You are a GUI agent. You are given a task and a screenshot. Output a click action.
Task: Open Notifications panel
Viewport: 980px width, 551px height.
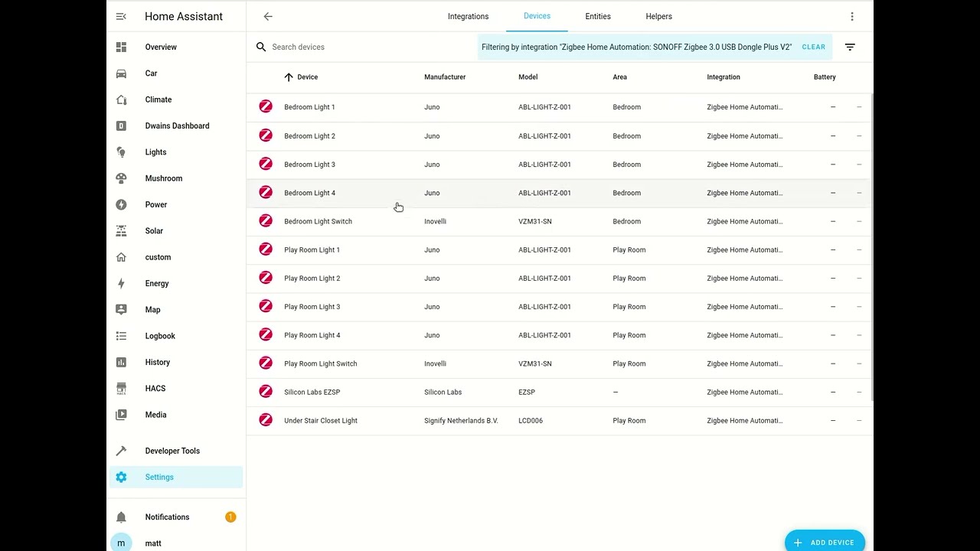167,517
